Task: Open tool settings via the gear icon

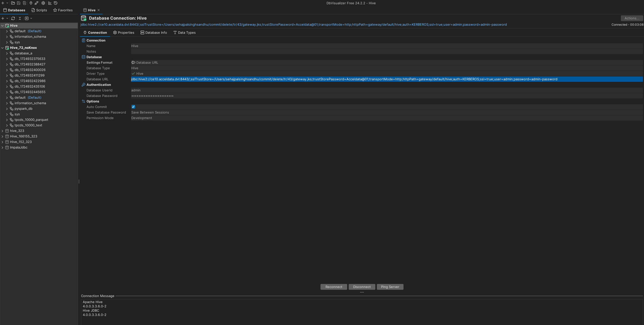Action: coord(43,3)
